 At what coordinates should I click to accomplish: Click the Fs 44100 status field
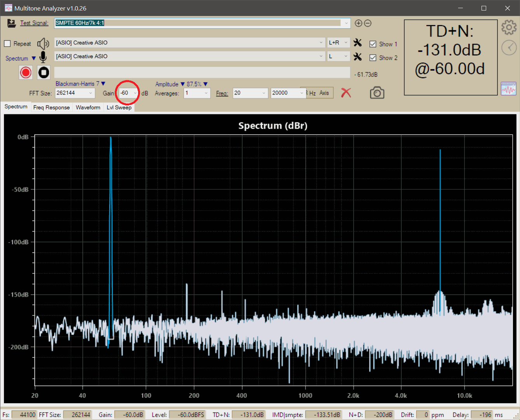pos(24,415)
